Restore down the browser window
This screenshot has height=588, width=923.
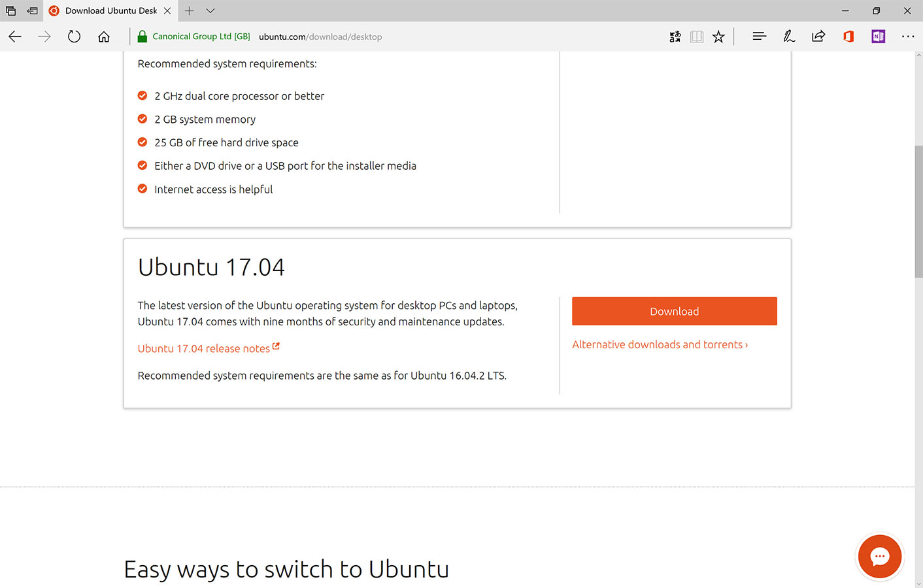(876, 10)
